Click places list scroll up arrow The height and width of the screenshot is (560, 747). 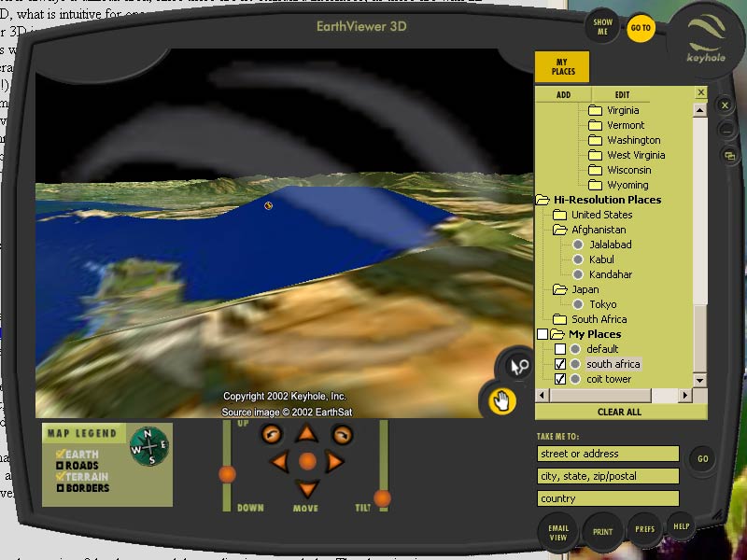(x=699, y=110)
